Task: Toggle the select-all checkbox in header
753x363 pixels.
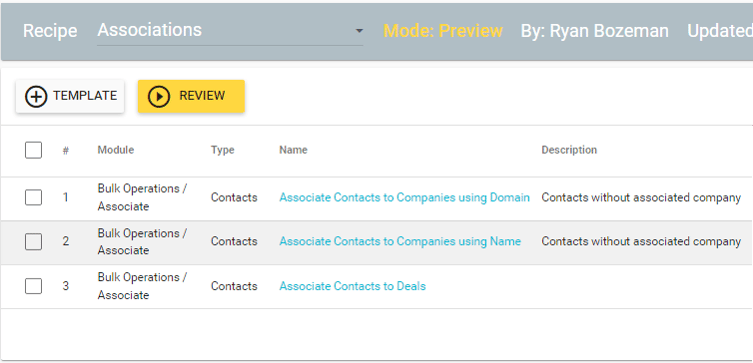Action: click(33, 150)
